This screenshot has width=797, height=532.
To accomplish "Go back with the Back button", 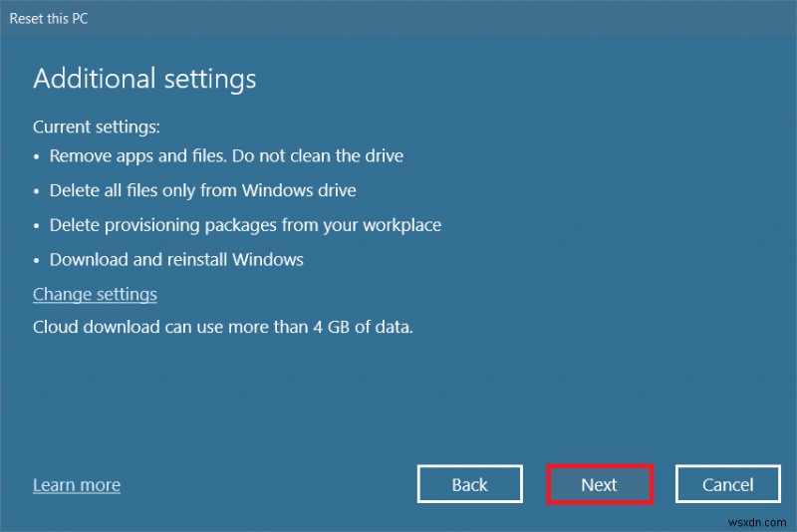I will [469, 484].
